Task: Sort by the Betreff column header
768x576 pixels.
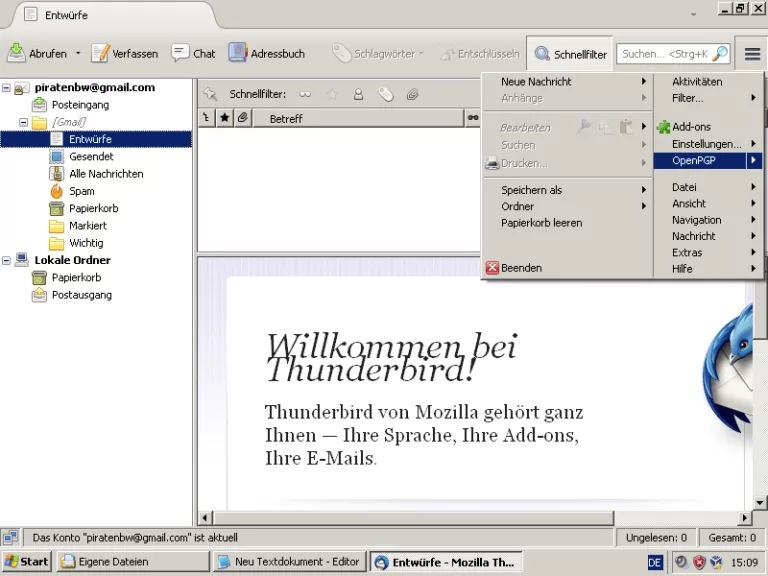Action: (358, 119)
